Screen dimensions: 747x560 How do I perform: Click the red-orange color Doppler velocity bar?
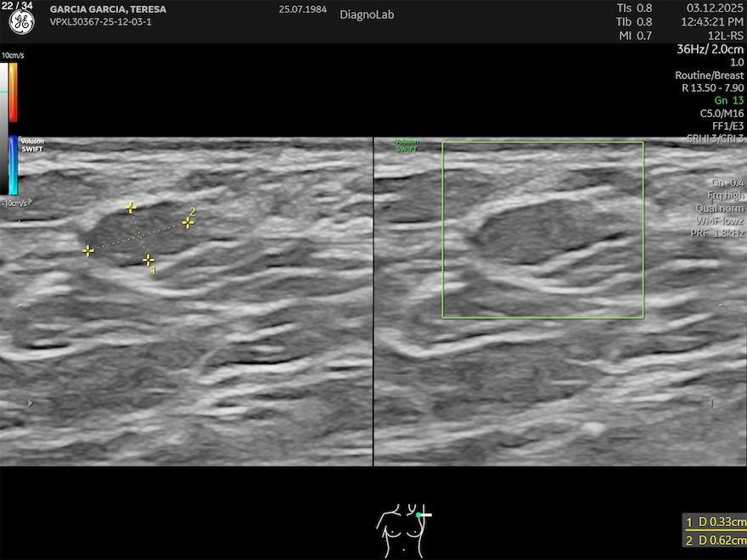(x=14, y=93)
